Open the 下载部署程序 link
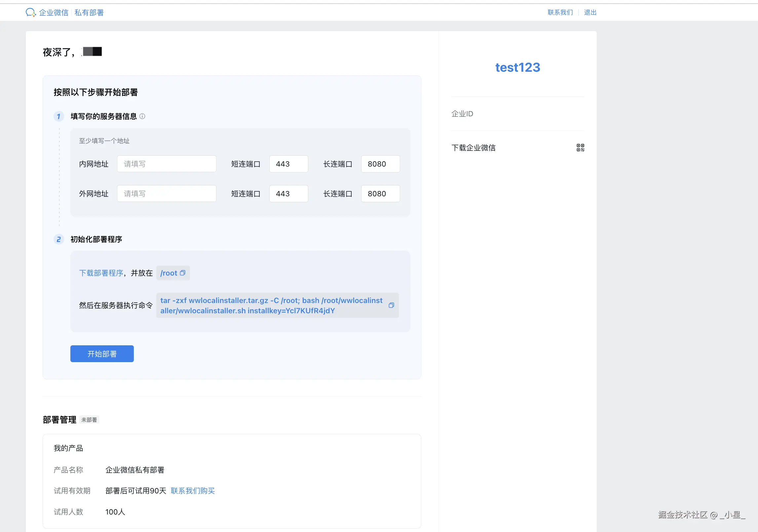758x532 pixels. pyautogui.click(x=101, y=273)
